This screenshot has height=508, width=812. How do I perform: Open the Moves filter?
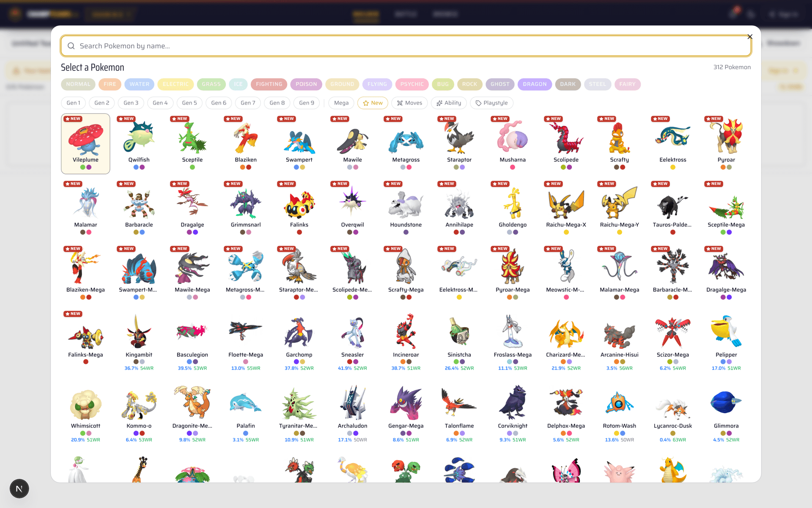[409, 103]
